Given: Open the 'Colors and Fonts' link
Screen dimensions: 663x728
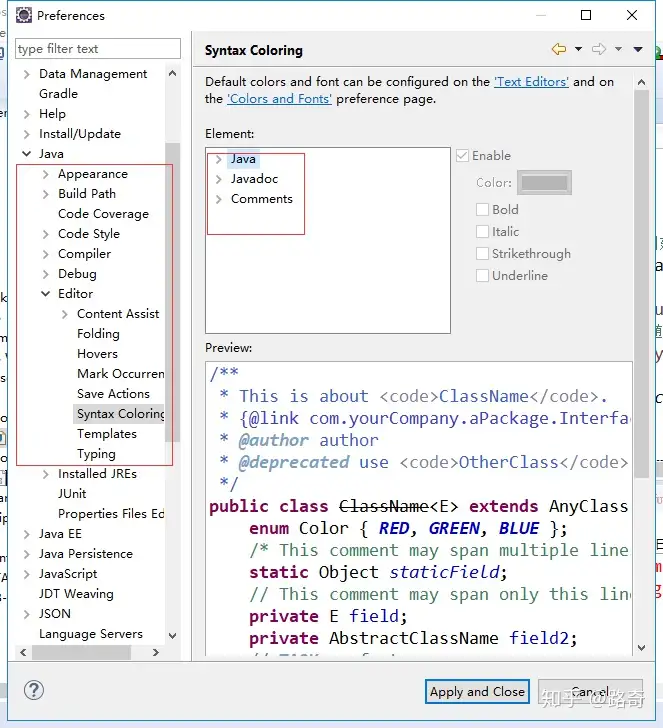Looking at the screenshot, I should (x=279, y=99).
